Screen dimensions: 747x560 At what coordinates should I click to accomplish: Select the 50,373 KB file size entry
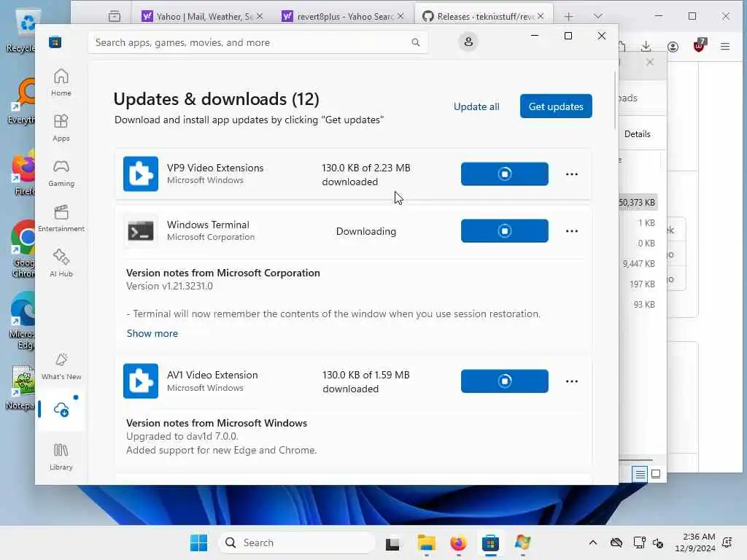(636, 203)
